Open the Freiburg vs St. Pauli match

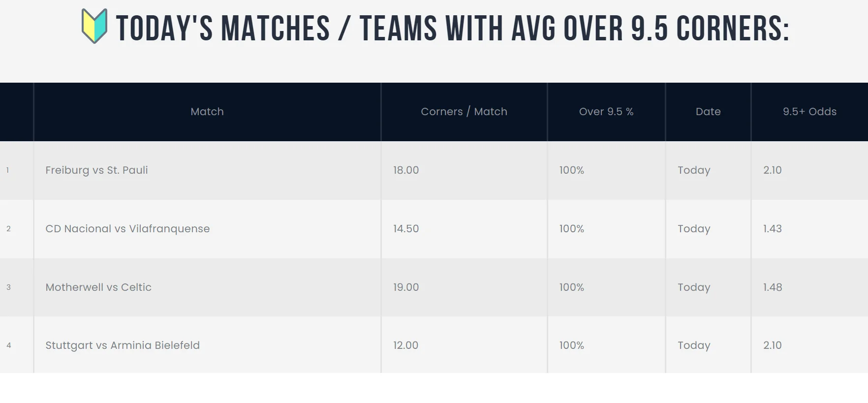[x=96, y=170]
